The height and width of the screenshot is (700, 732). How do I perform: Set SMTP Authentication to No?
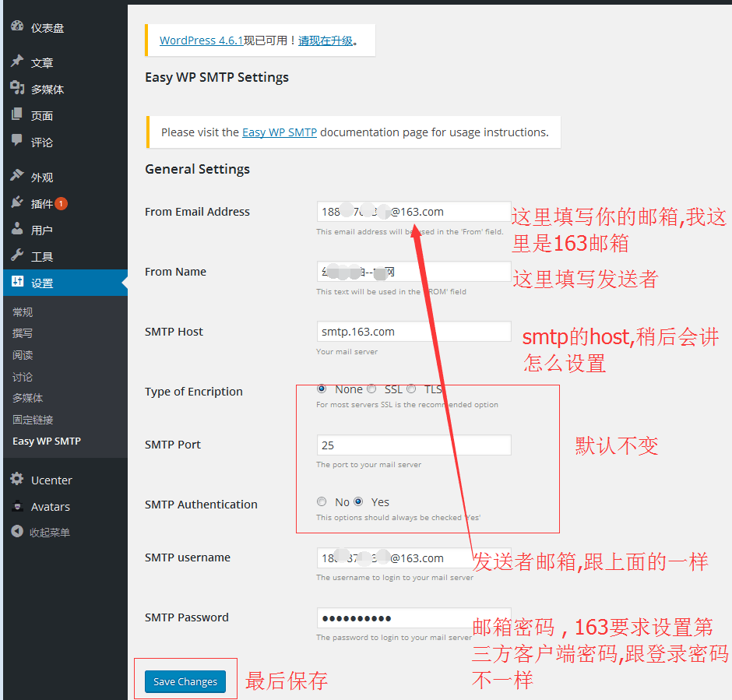322,501
